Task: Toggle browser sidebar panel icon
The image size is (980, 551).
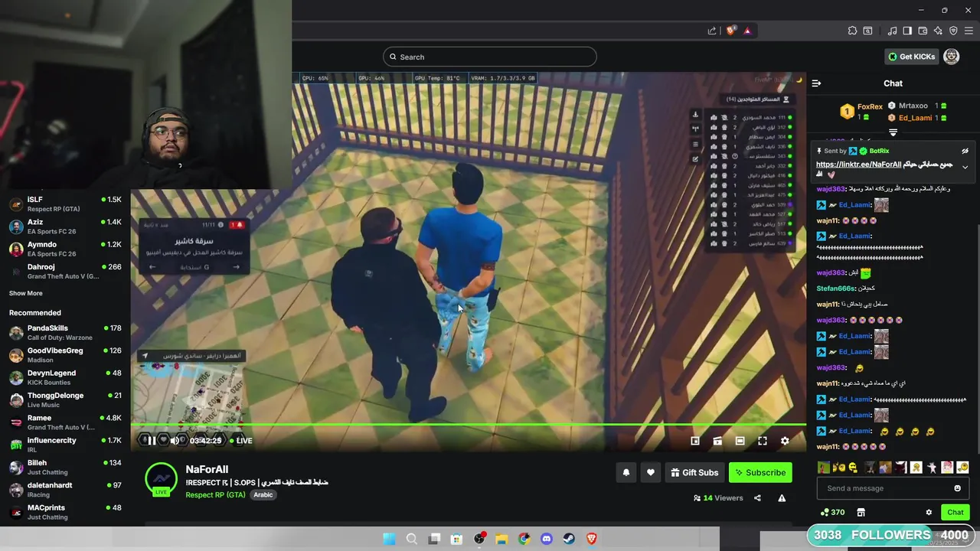Action: click(x=907, y=31)
